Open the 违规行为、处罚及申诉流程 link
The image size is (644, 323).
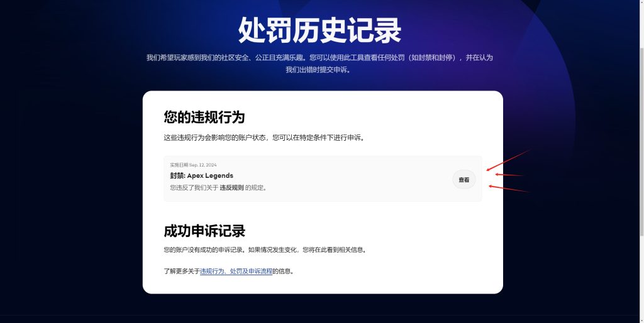point(236,271)
